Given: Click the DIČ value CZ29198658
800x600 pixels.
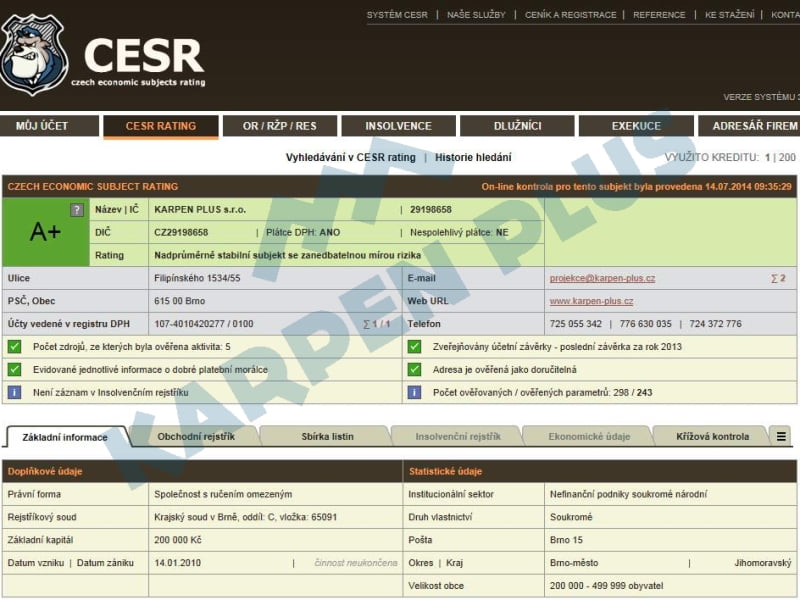Looking at the screenshot, I should click(x=181, y=233).
